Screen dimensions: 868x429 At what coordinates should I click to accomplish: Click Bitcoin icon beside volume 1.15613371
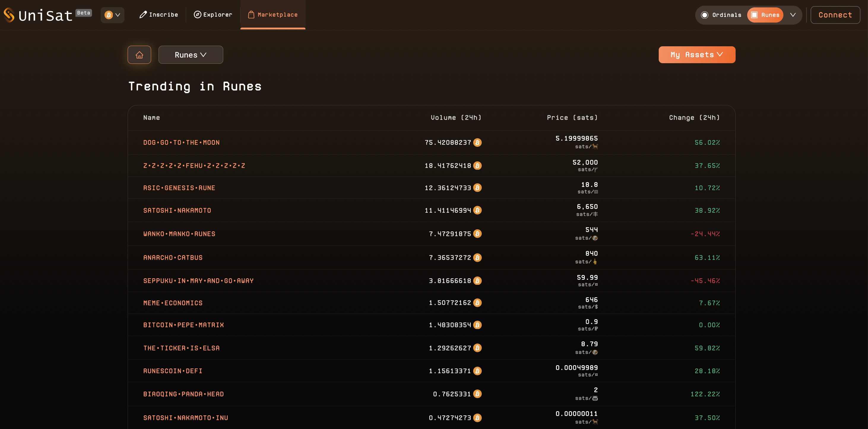(x=477, y=371)
